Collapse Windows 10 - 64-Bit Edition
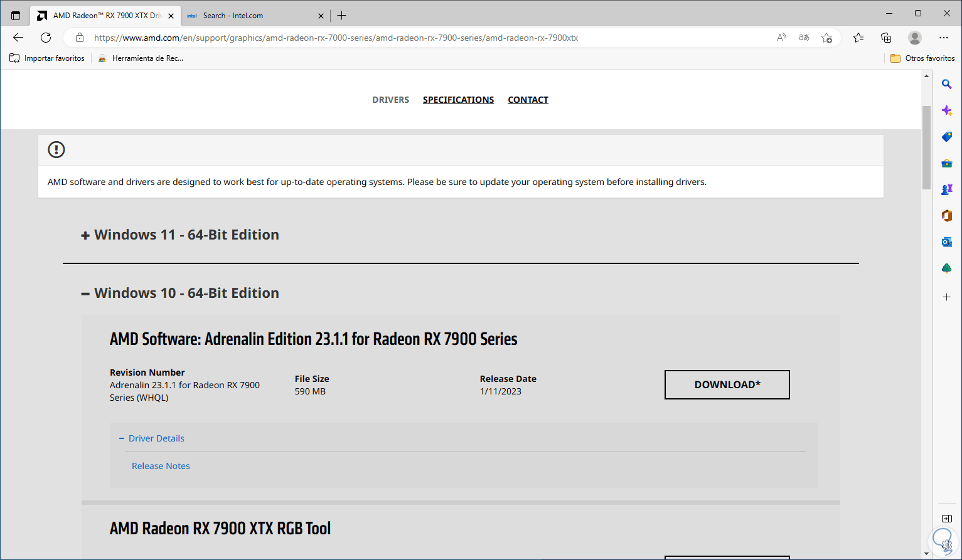The height and width of the screenshot is (560, 962). click(x=180, y=293)
